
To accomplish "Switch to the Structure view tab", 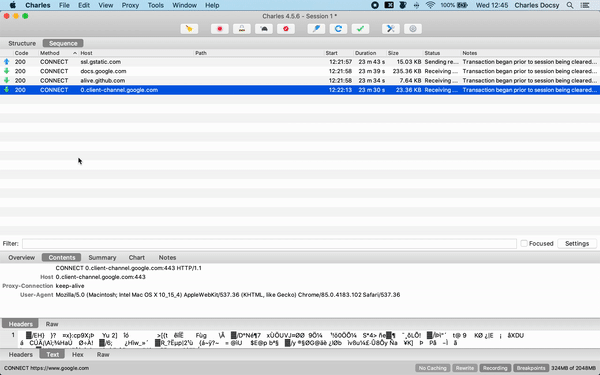I will [x=22, y=43].
